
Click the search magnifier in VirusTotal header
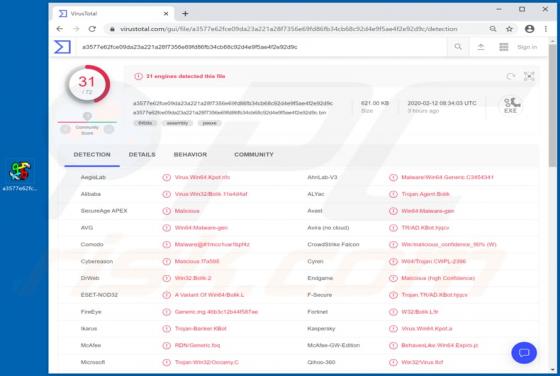(x=458, y=47)
